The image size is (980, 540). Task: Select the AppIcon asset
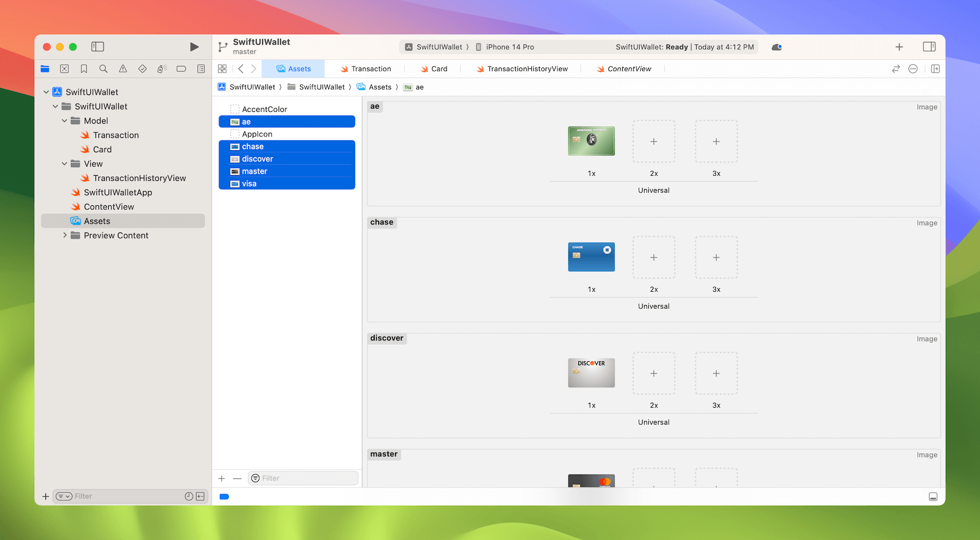(x=287, y=134)
